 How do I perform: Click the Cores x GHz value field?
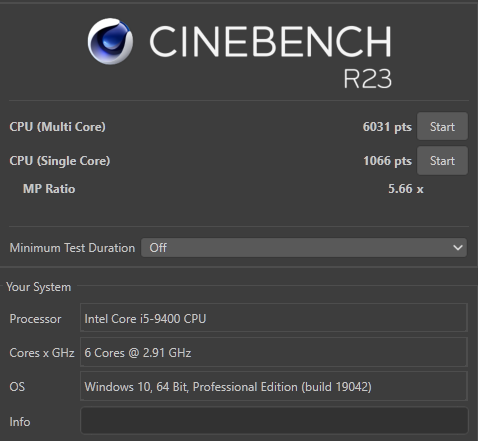tap(274, 352)
